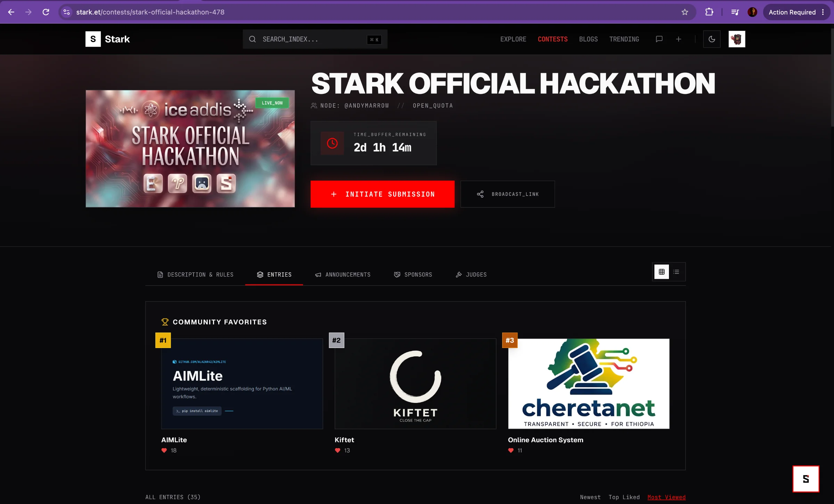Sort all entries by Top Liked
The height and width of the screenshot is (504, 834).
[624, 497]
